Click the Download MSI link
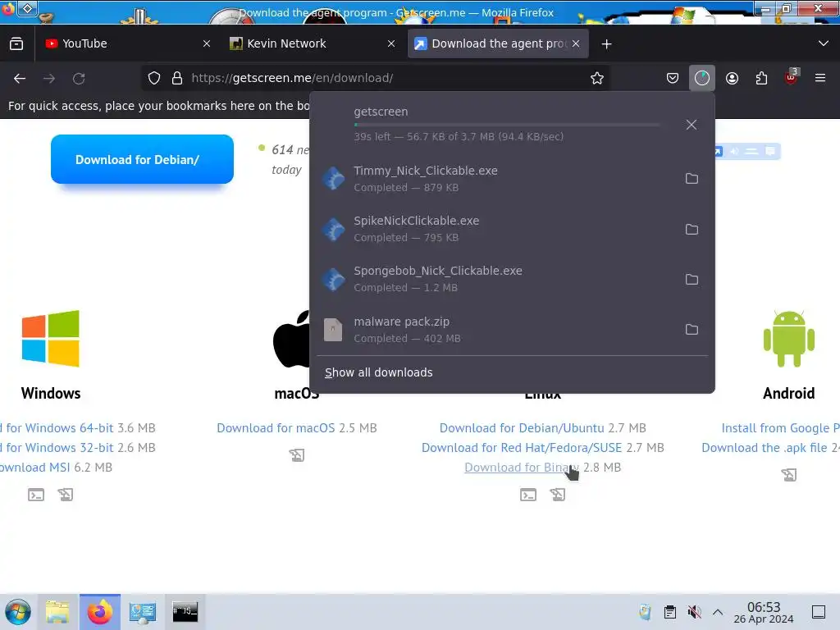Screen dimensions: 840x630 (34, 468)
